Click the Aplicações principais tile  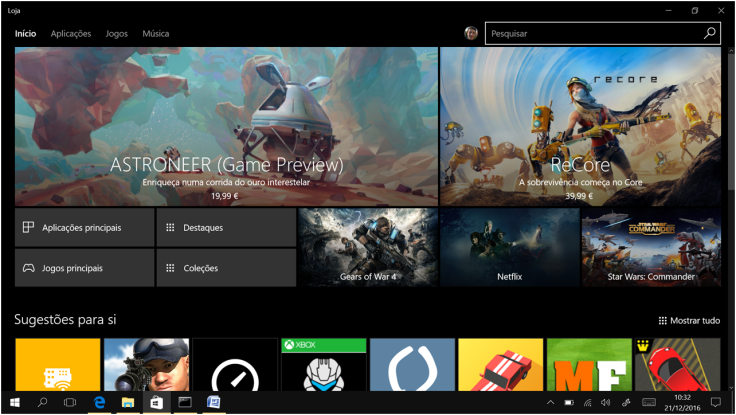[x=85, y=227]
